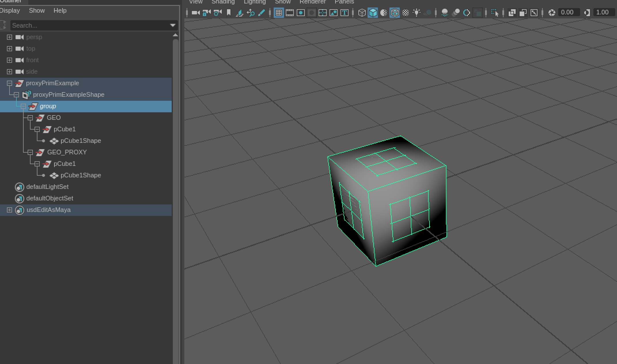Expand the top camera node
The height and width of the screenshot is (364, 617).
point(10,49)
